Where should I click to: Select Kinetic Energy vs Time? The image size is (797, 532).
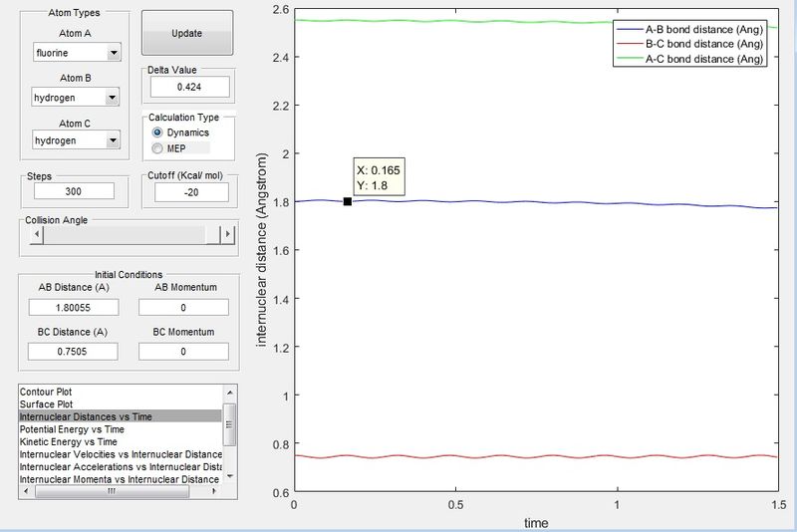(121, 442)
